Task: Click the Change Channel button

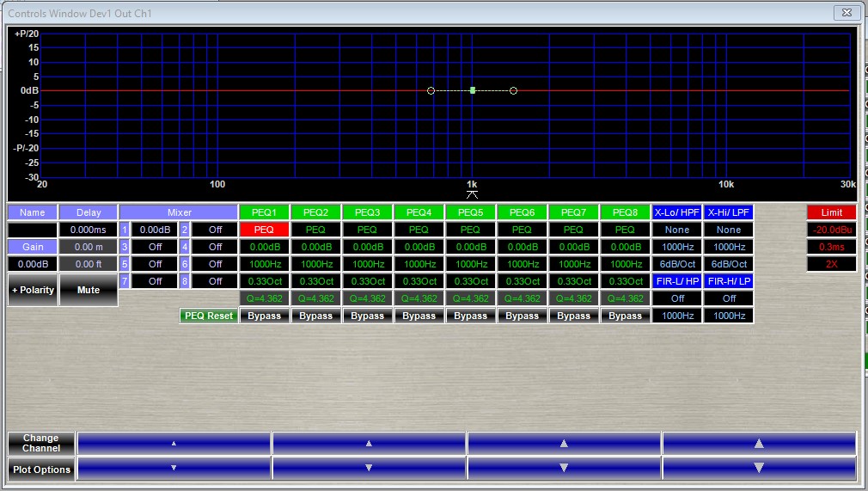Action: pos(41,444)
